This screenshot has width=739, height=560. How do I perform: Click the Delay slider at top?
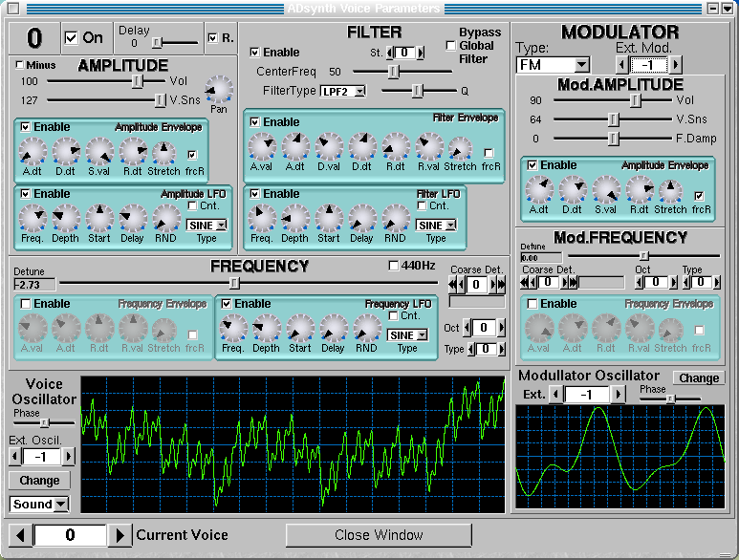[174, 43]
